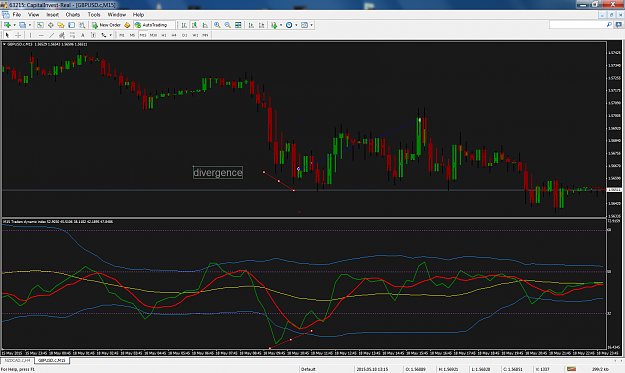Select the Cursor arrow tool

click(7, 35)
